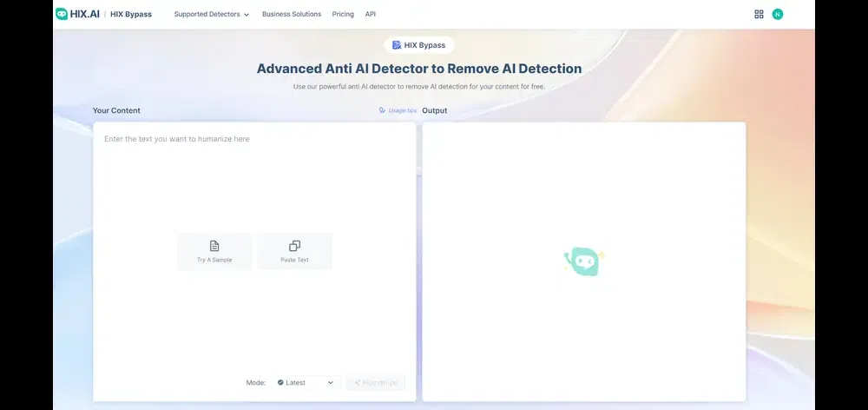868x410 pixels.
Task: Click Try A Sample button
Action: pos(214,252)
